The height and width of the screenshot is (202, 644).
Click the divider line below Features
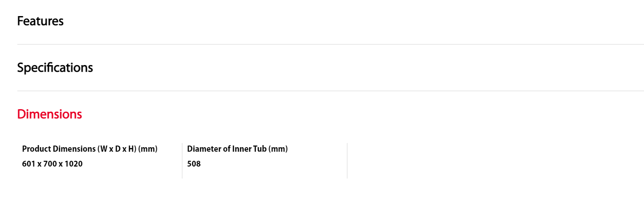coord(330,44)
